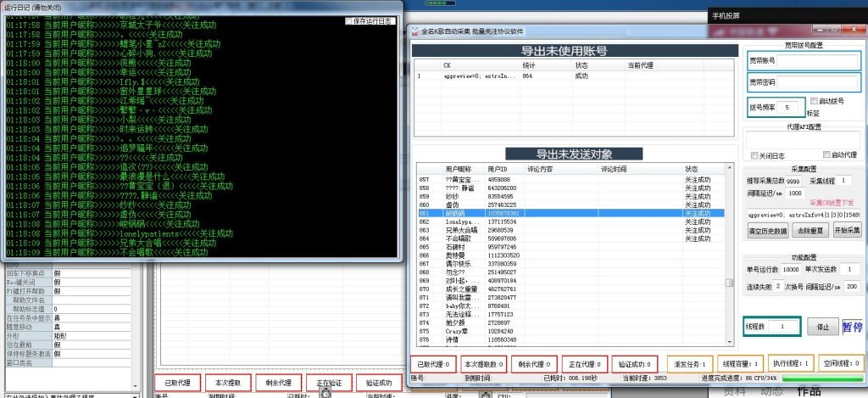Toggle the 关闭日志 checkbox
Screen dimensions: 868x398
point(754,155)
